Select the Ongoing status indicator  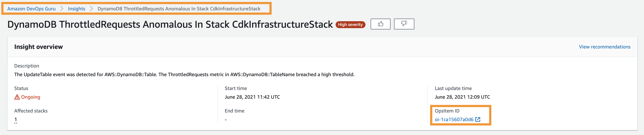pyautogui.click(x=30, y=97)
